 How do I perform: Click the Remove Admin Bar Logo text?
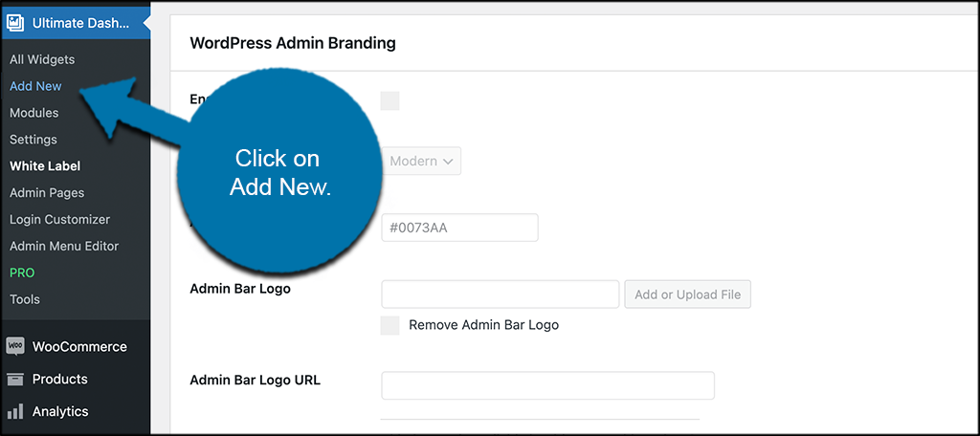pos(483,325)
